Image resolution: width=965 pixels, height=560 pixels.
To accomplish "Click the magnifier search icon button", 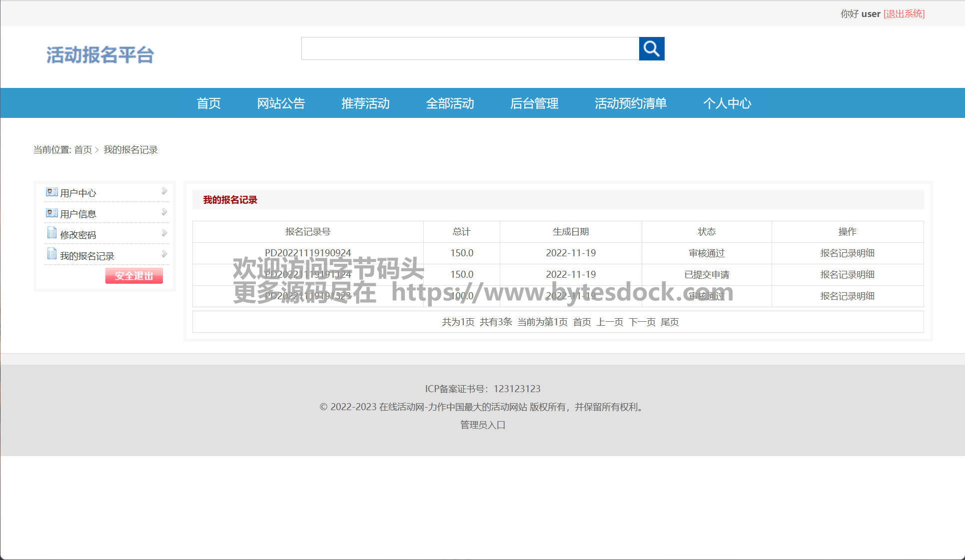I will (x=651, y=48).
